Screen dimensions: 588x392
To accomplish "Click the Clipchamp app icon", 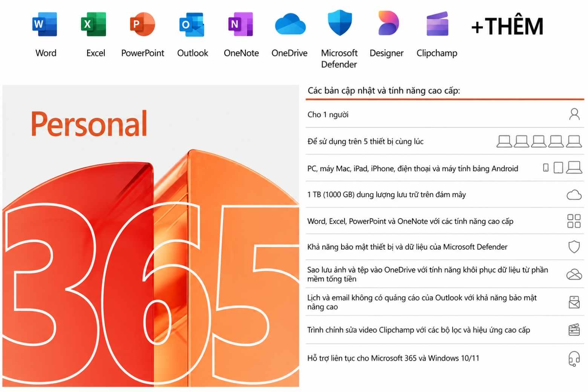I will 437,24.
